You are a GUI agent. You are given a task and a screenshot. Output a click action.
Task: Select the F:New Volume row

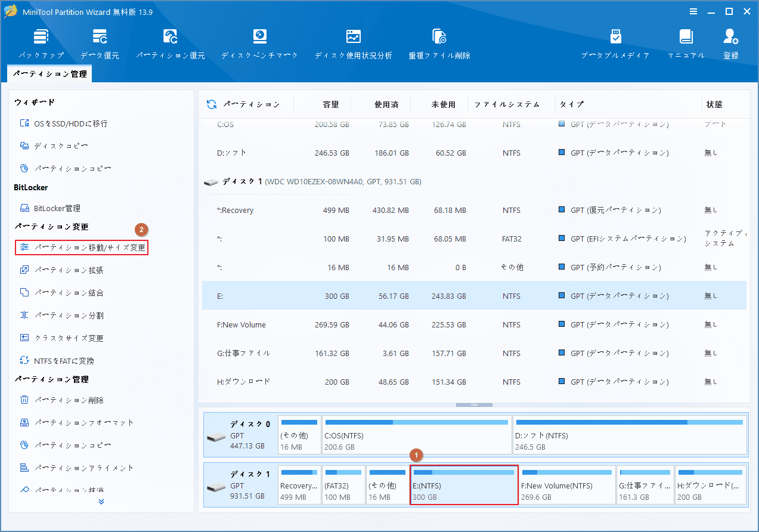click(x=474, y=324)
